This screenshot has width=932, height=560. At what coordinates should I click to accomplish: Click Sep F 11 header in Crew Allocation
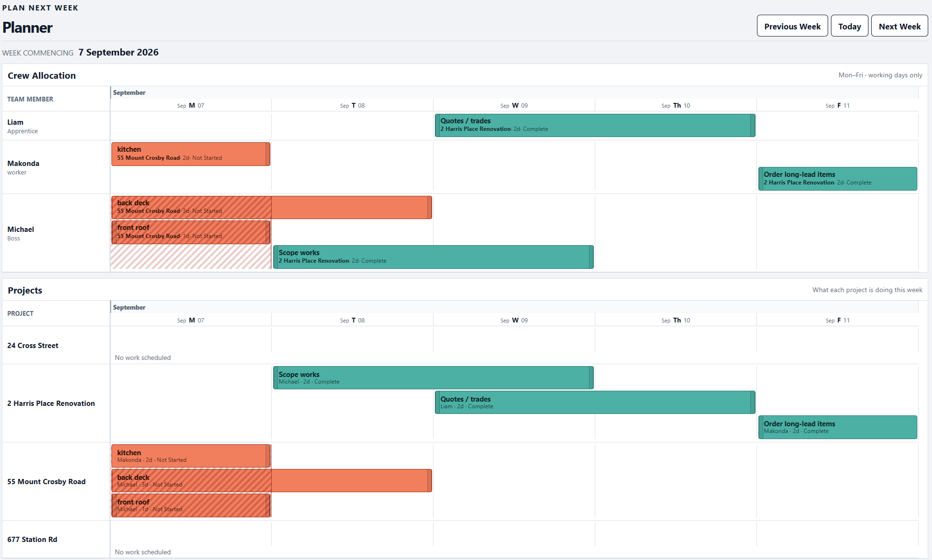(838, 105)
